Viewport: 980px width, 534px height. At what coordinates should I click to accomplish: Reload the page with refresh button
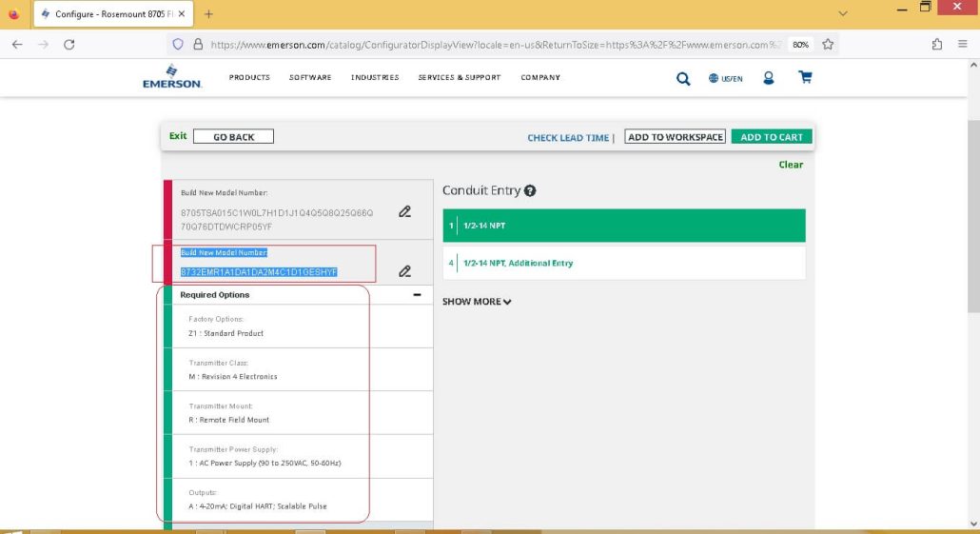click(69, 45)
